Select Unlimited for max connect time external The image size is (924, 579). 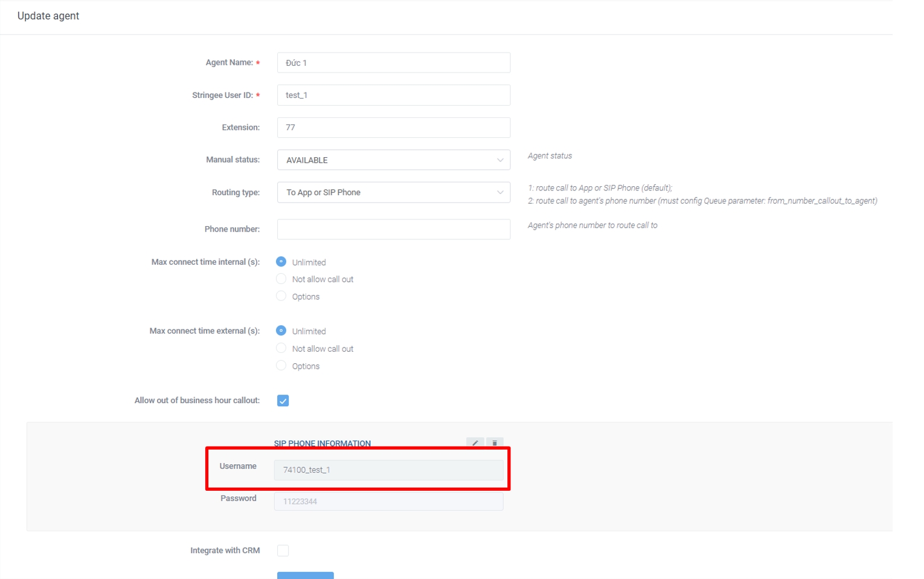(281, 331)
